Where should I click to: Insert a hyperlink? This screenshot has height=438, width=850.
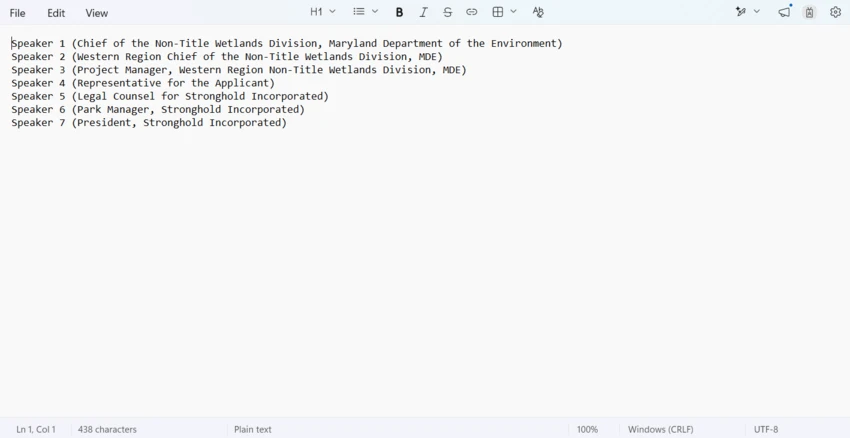(x=472, y=12)
